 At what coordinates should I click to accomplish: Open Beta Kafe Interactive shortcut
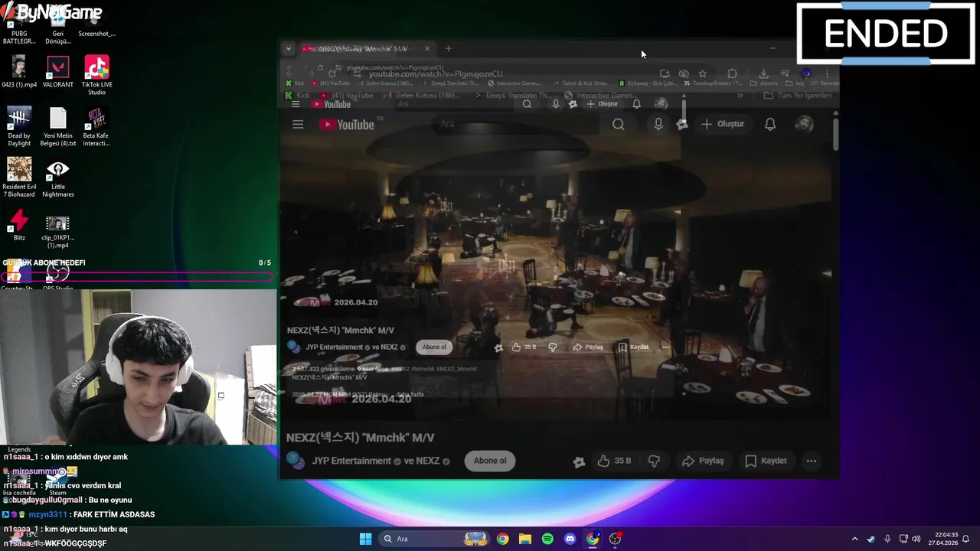(96, 126)
